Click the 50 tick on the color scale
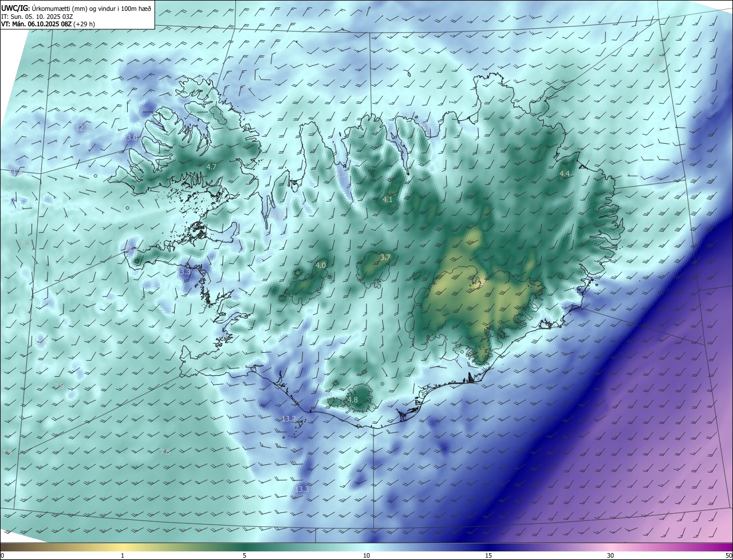This screenshot has width=733, height=560. [x=728, y=556]
